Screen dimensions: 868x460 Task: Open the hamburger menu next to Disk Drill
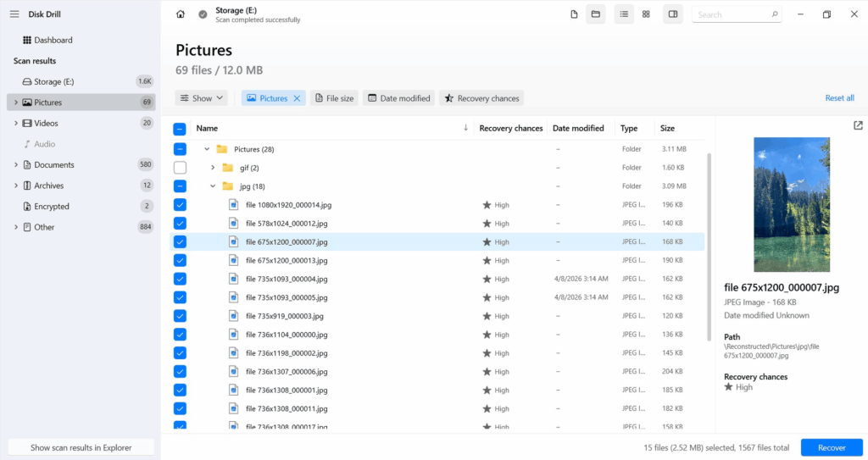pyautogui.click(x=14, y=14)
